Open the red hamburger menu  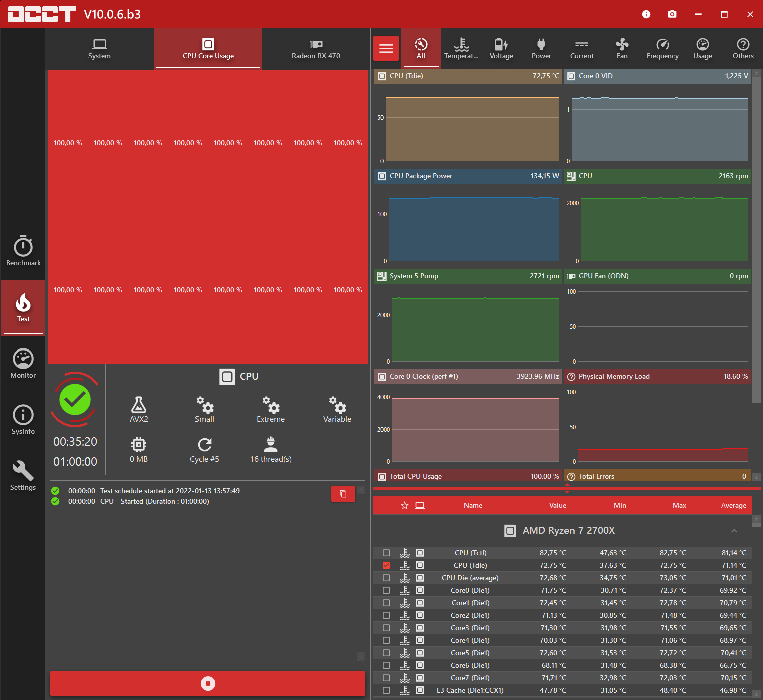coord(386,48)
